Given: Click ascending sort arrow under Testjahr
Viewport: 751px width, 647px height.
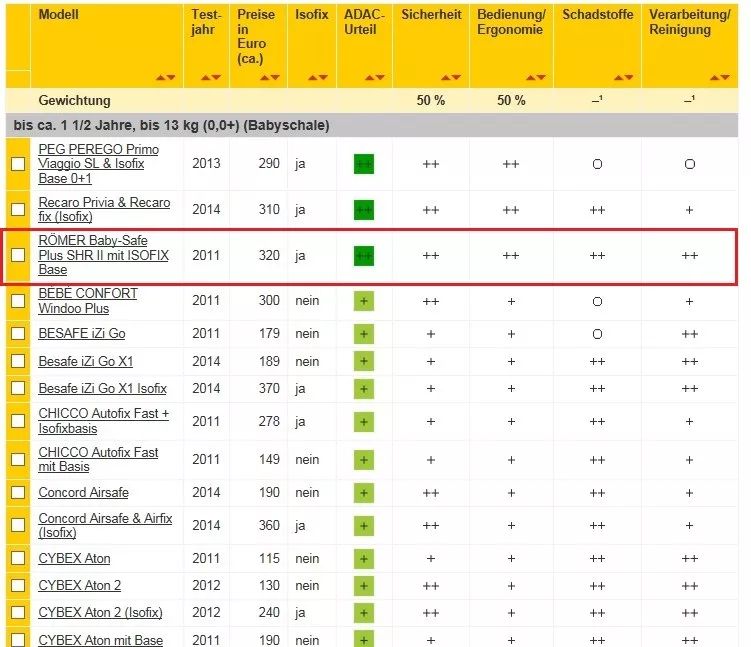Looking at the screenshot, I should click(x=206, y=77).
